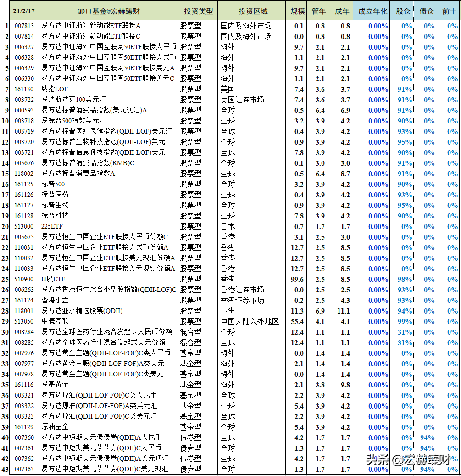Select 债券型 type for fund 007362
Image resolution: width=461 pixels, height=476 pixels.
[x=190, y=459]
